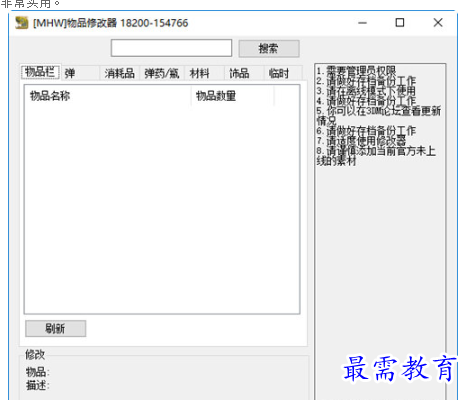Click the 物品名称 column header

108,96
